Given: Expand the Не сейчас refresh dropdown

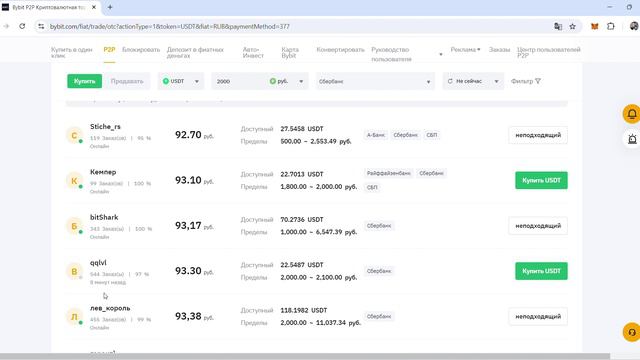Looking at the screenshot, I should (496, 81).
